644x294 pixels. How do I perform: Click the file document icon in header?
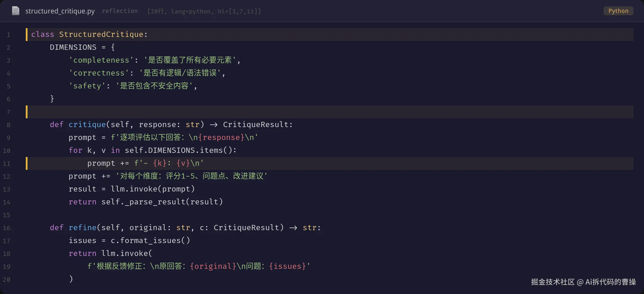pos(16,11)
